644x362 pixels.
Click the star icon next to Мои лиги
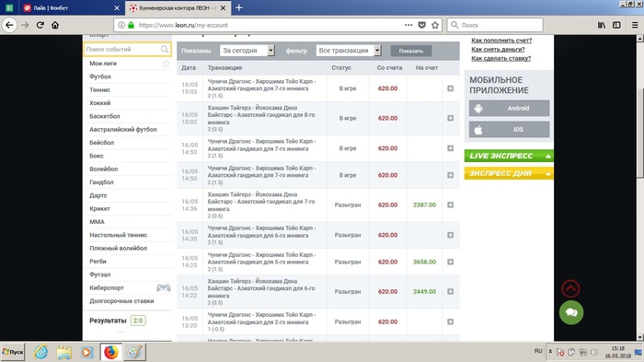coord(166,64)
